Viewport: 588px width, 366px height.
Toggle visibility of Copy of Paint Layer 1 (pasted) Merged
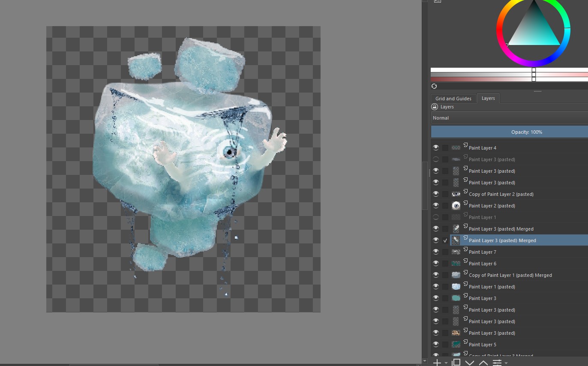click(436, 275)
